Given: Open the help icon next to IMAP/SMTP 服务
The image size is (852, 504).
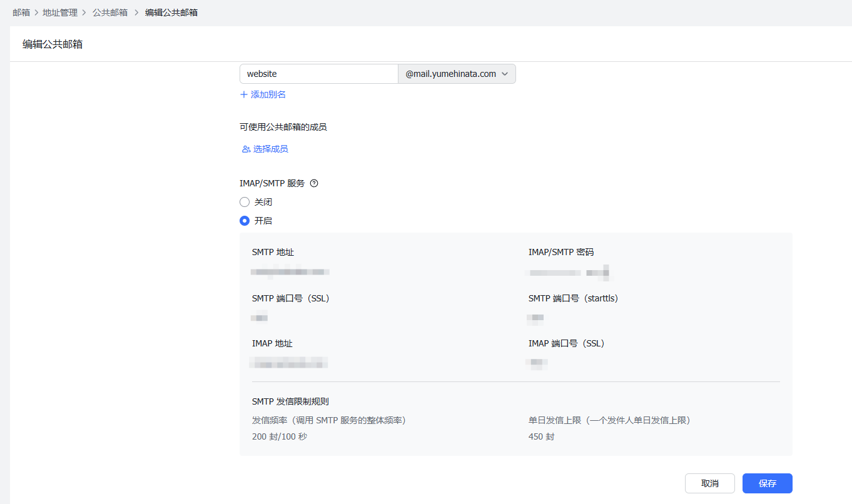Looking at the screenshot, I should tap(314, 184).
